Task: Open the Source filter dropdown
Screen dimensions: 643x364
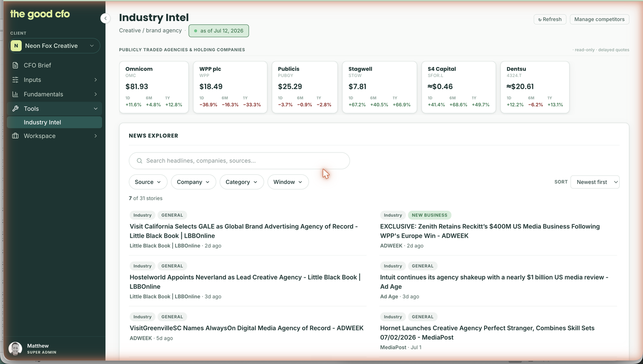Action: tap(148, 182)
